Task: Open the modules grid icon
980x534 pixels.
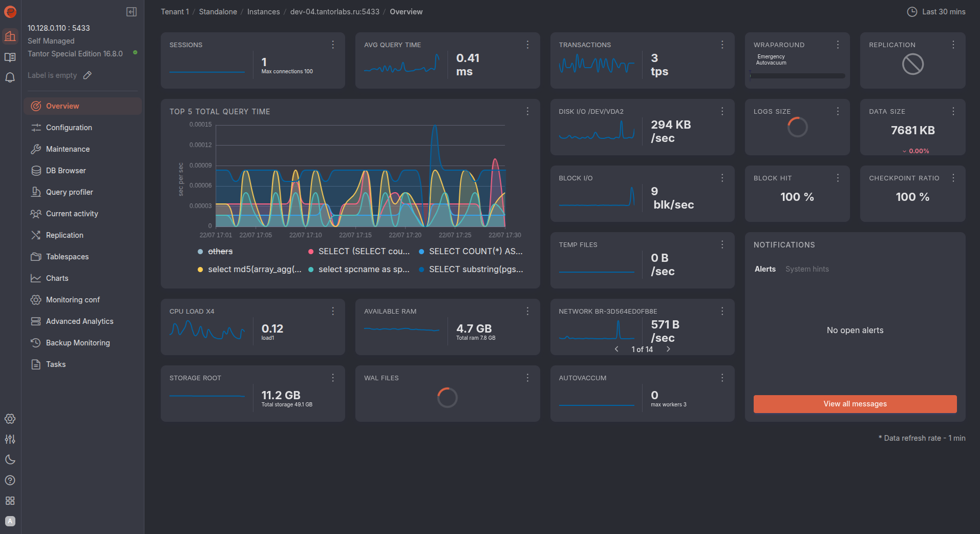Action: click(x=10, y=501)
